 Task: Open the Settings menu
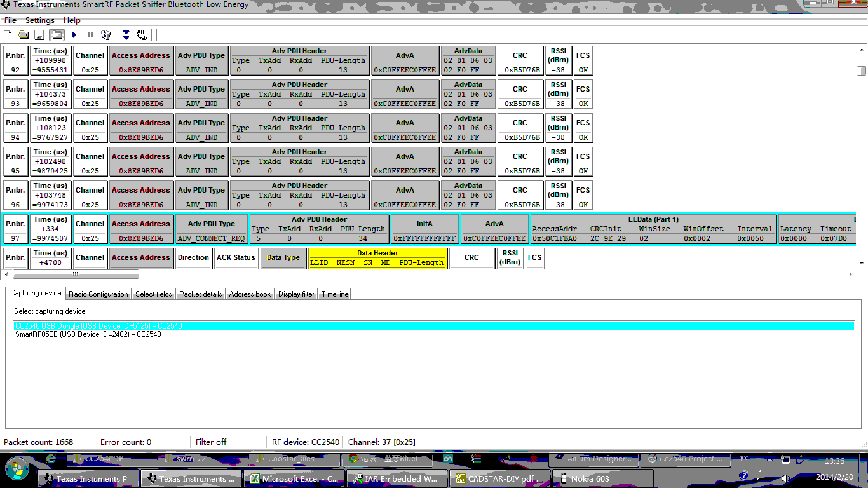40,20
